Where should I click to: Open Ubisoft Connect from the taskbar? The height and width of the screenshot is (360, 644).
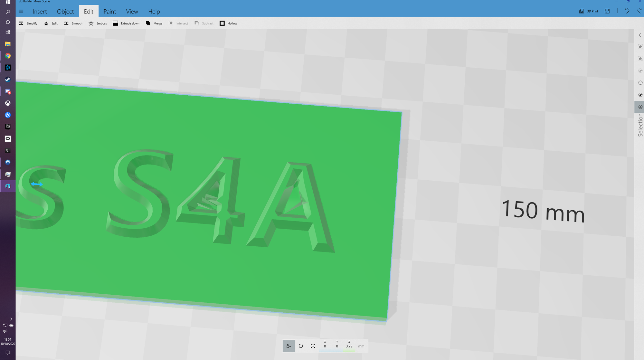click(8, 115)
